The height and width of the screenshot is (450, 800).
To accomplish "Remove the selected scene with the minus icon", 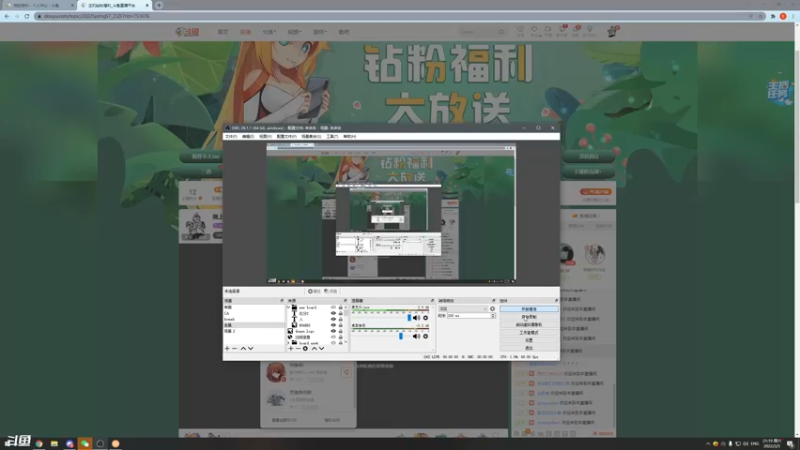I will click(234, 348).
